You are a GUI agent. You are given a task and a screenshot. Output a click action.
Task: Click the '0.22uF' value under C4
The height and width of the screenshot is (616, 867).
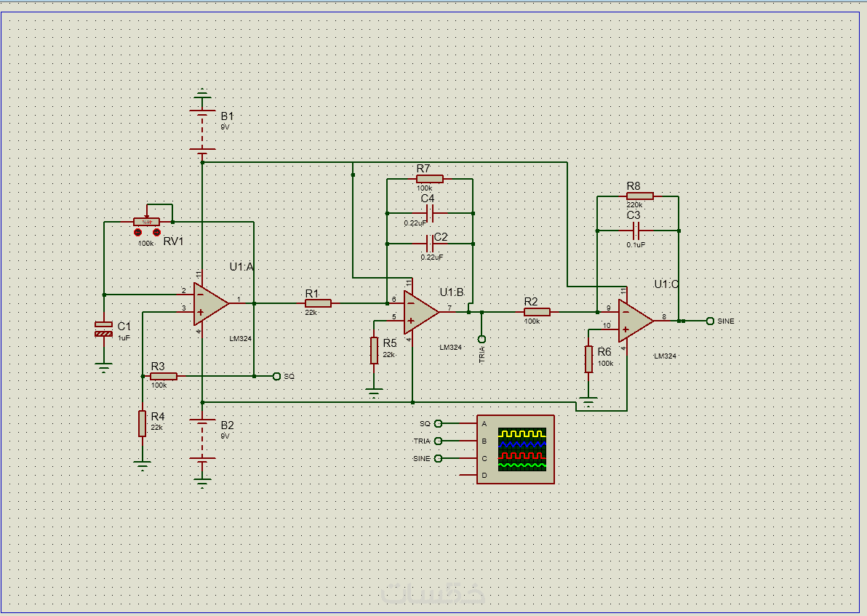click(415, 223)
